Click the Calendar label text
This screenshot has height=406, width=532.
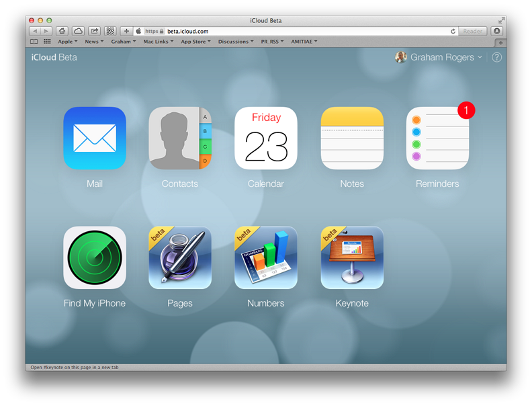(x=266, y=184)
